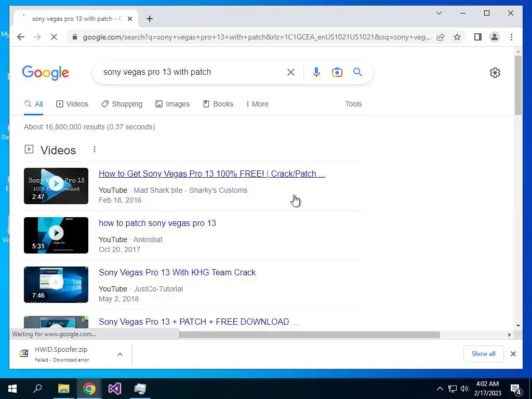Switch to the Shopping tab
The height and width of the screenshot is (399, 532).
click(122, 104)
